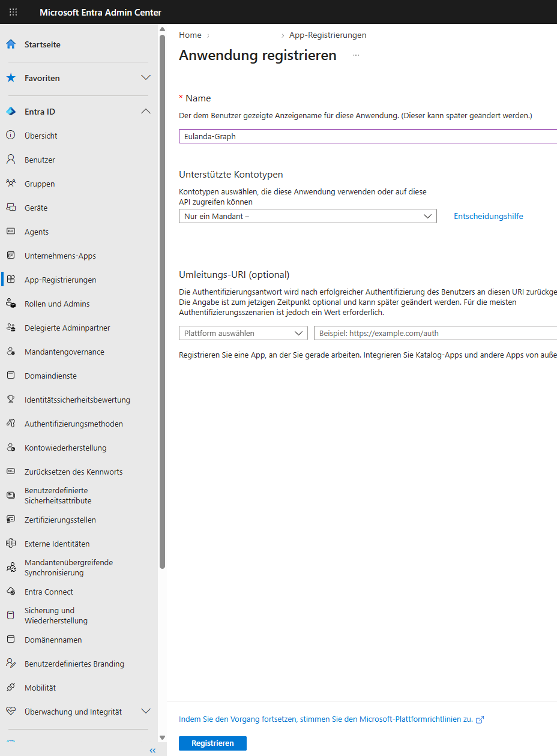557x756 pixels.
Task: Click the Entra Connect cloud icon
Action: pos(11,592)
